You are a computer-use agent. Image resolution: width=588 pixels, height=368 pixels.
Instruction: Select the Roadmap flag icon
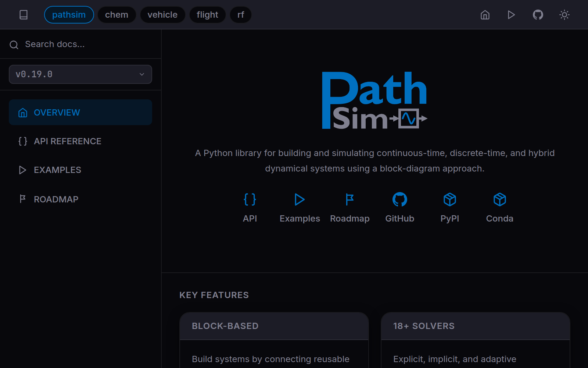349,199
